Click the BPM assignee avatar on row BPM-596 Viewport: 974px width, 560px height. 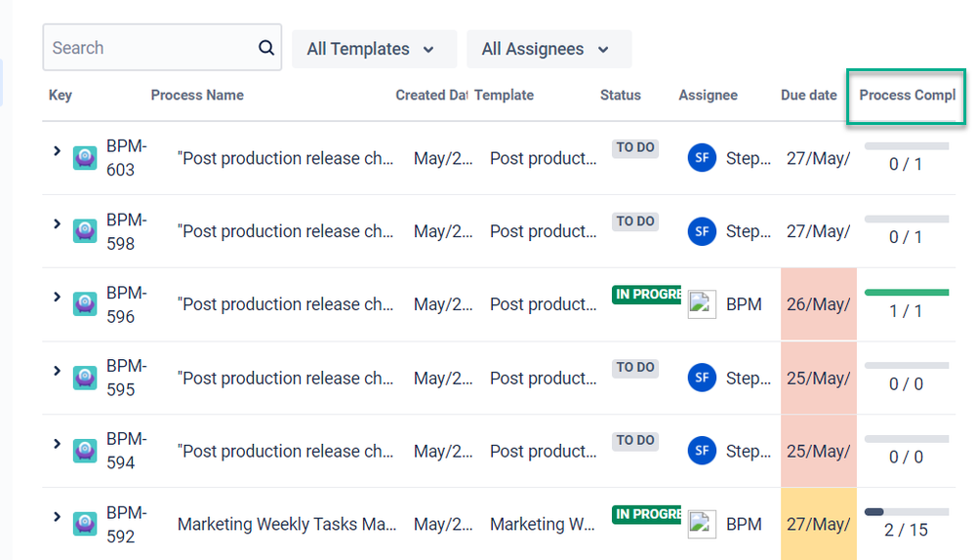(702, 304)
